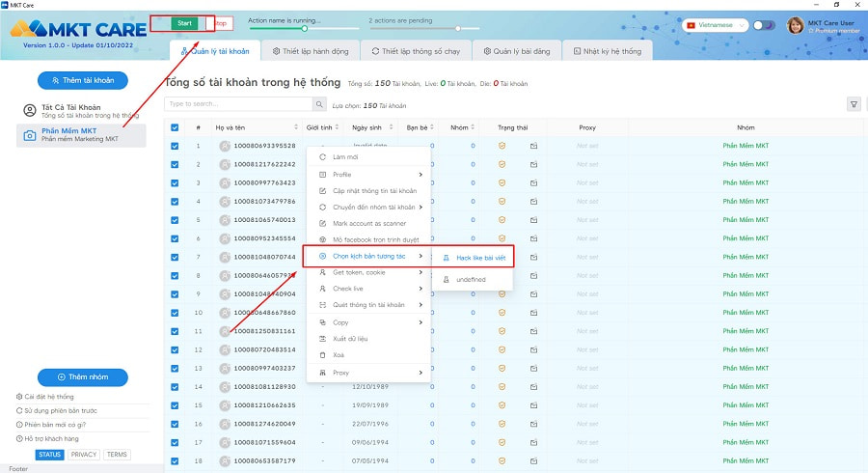This screenshot has height=473, width=868.
Task: Toggle the dark mode switch
Action: point(764,25)
